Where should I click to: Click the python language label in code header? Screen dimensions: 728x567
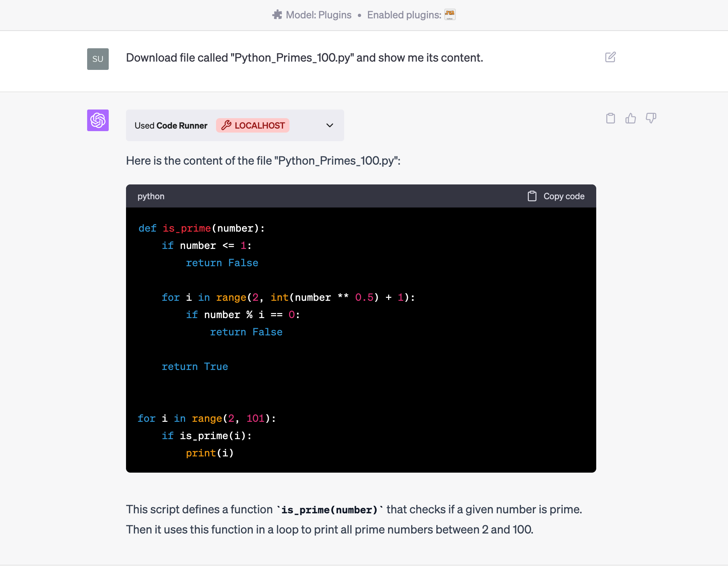pos(151,196)
